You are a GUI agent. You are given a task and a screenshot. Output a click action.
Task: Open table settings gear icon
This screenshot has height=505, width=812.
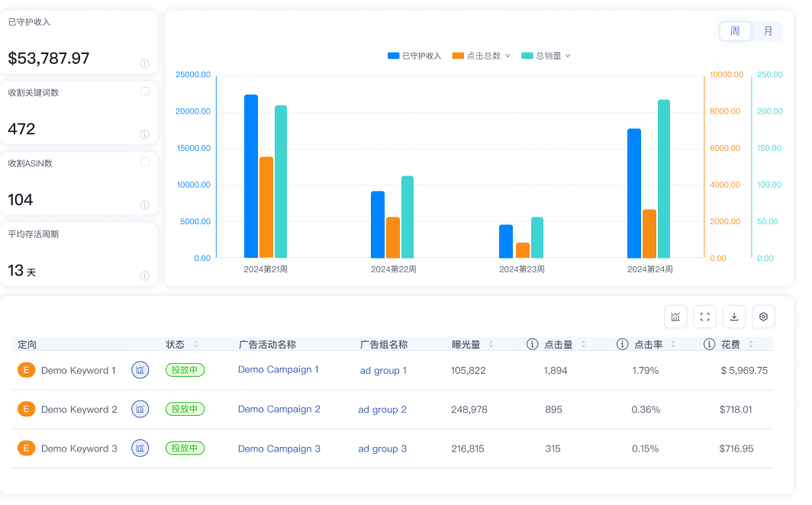pos(763,317)
